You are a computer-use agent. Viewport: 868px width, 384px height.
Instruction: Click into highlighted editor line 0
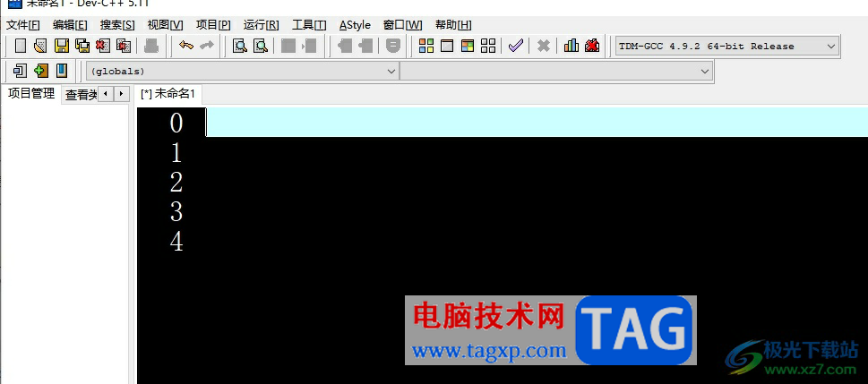click(x=537, y=123)
